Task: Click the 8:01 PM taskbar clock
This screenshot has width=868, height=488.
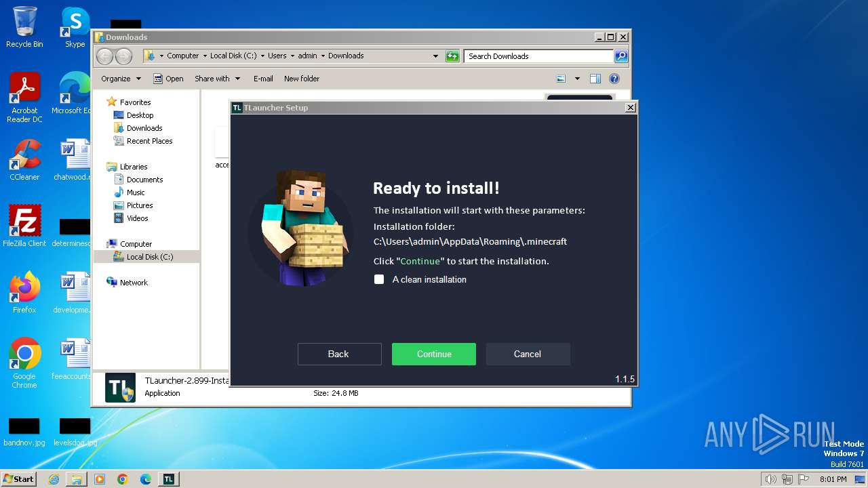Action: [x=833, y=479]
